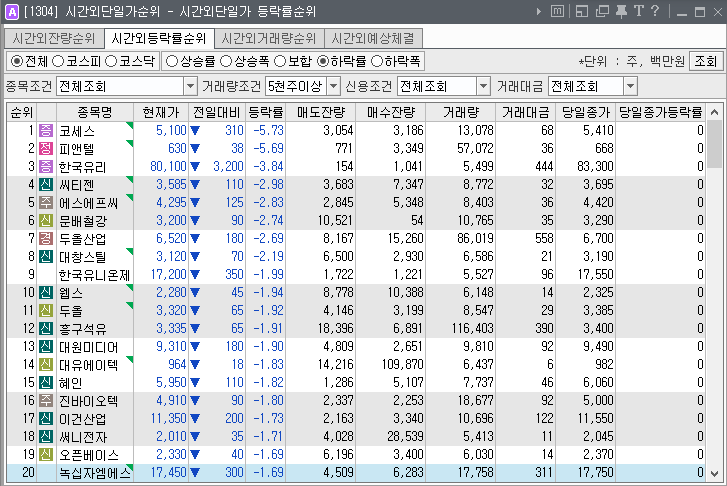Click the 경 badge next to 두올산업

[45, 239]
